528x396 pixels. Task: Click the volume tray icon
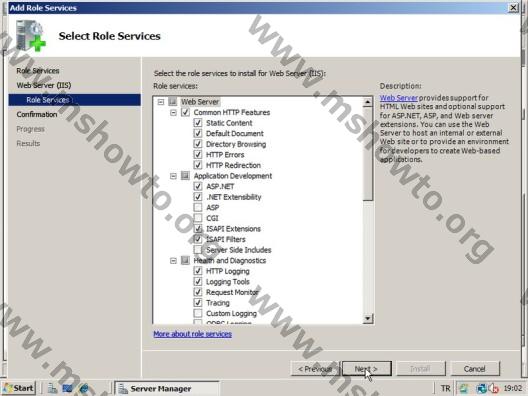click(x=493, y=388)
